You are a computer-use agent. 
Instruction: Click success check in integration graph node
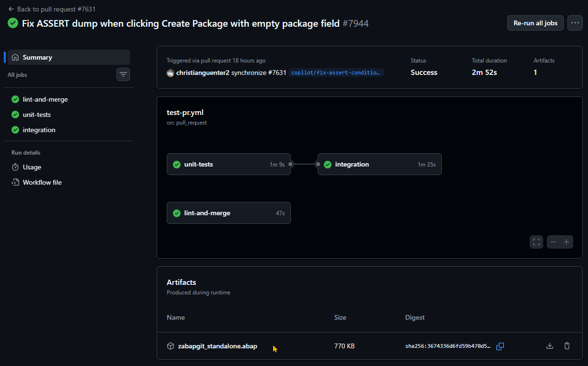coord(328,164)
